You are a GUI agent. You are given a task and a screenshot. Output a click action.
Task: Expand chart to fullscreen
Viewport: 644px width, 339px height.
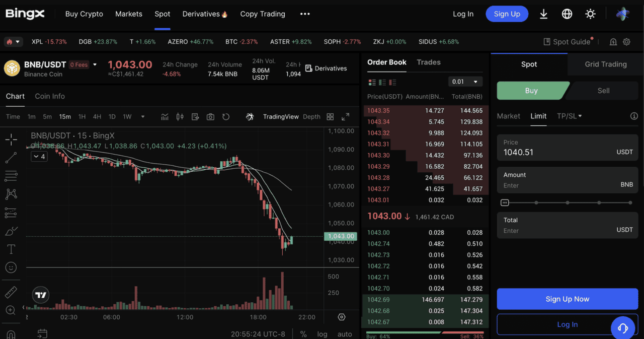click(345, 117)
